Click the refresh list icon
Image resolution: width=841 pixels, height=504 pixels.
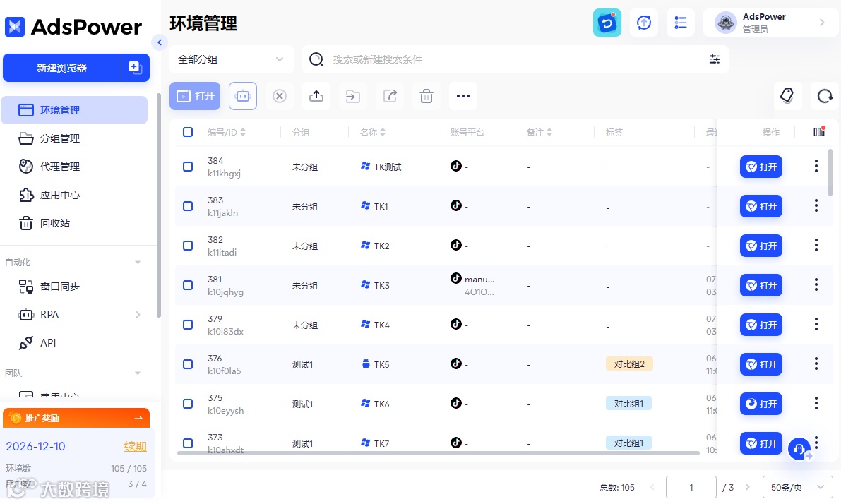click(x=824, y=96)
